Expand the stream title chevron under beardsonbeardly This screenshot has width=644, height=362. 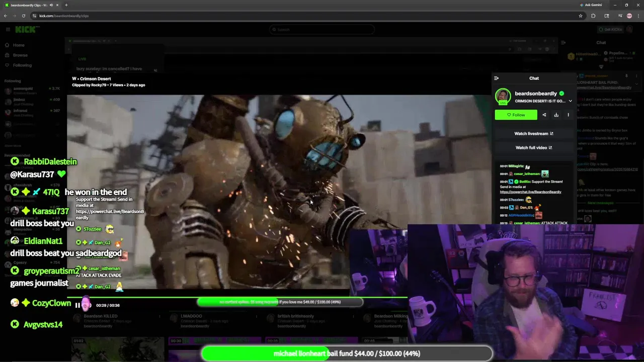pyautogui.click(x=570, y=101)
